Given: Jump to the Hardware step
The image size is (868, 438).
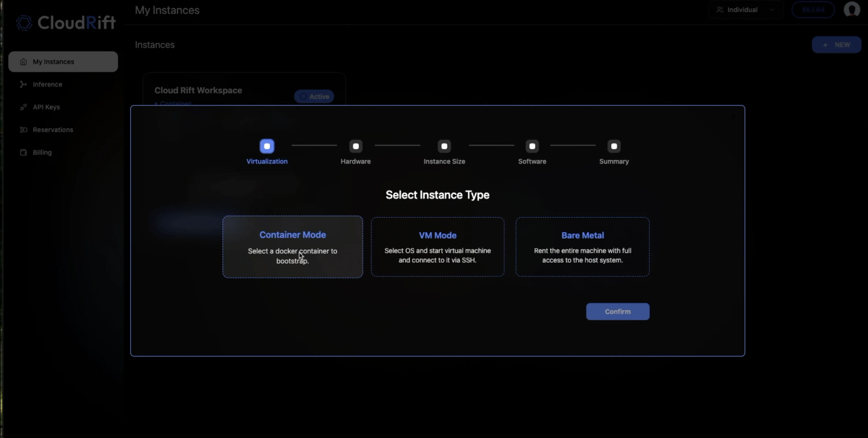Looking at the screenshot, I should pos(356,146).
